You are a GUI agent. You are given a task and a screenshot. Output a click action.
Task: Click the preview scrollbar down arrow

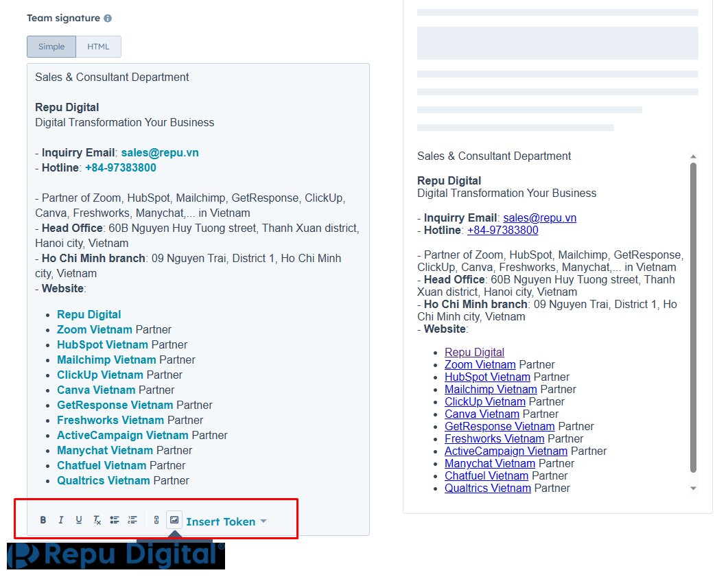[693, 488]
